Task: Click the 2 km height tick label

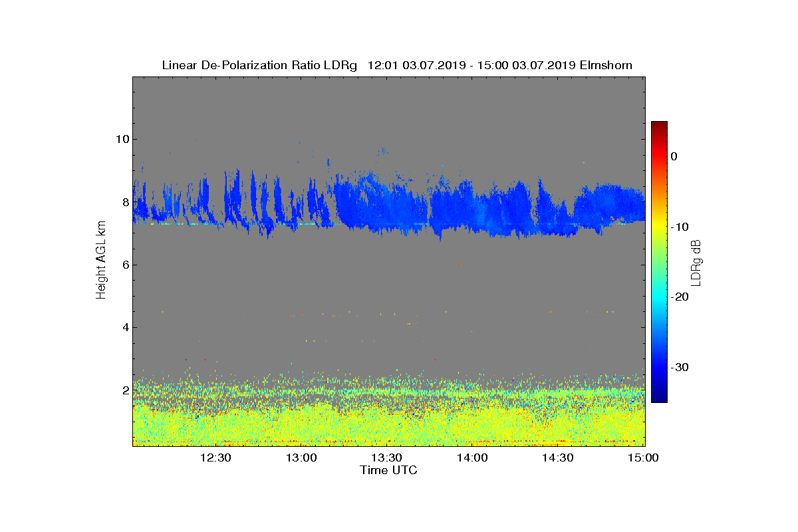Action: 125,390
